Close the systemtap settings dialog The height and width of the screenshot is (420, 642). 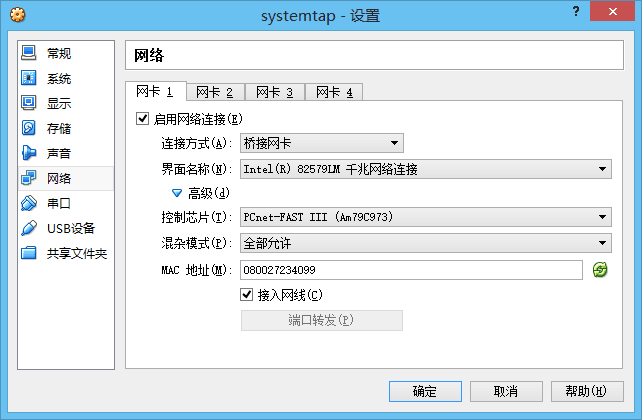pos(613,11)
